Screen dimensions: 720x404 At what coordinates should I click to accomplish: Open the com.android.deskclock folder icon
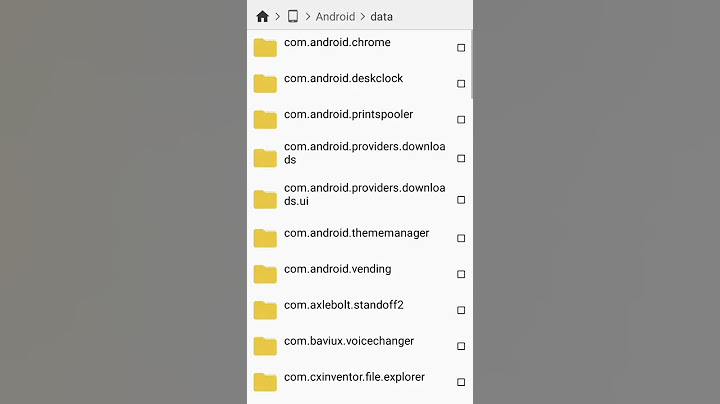(265, 84)
